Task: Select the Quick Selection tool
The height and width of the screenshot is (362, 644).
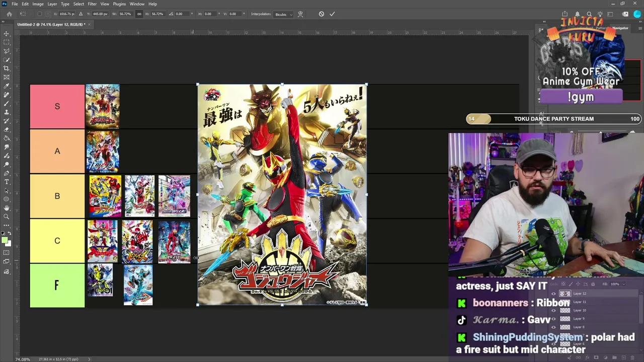Action: 7,60
